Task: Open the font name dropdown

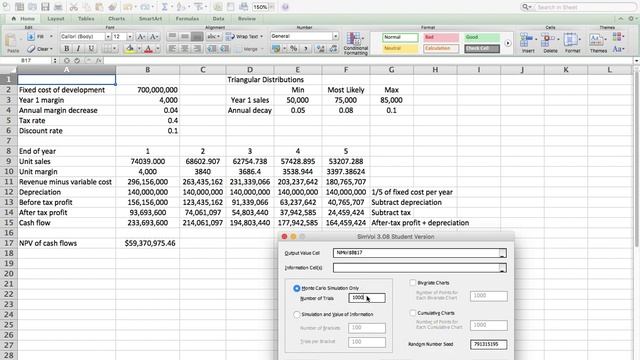Action: [x=108, y=37]
